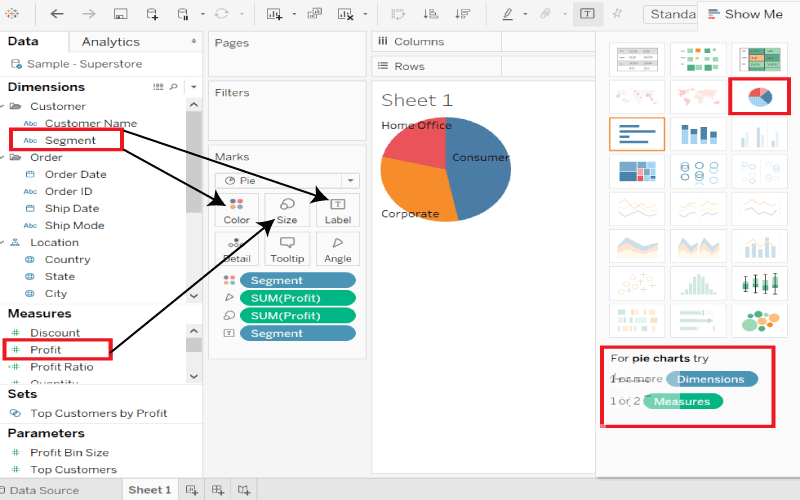Select the Order Date field

(x=76, y=174)
